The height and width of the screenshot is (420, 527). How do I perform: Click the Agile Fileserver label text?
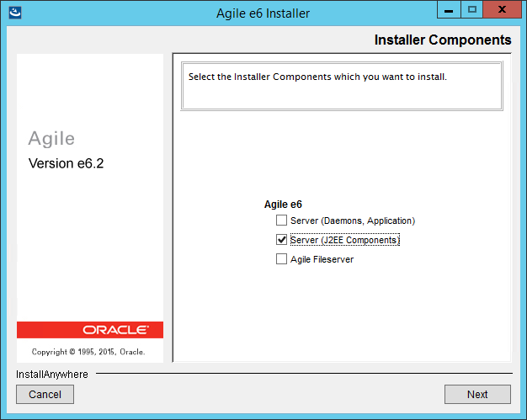pos(322,259)
